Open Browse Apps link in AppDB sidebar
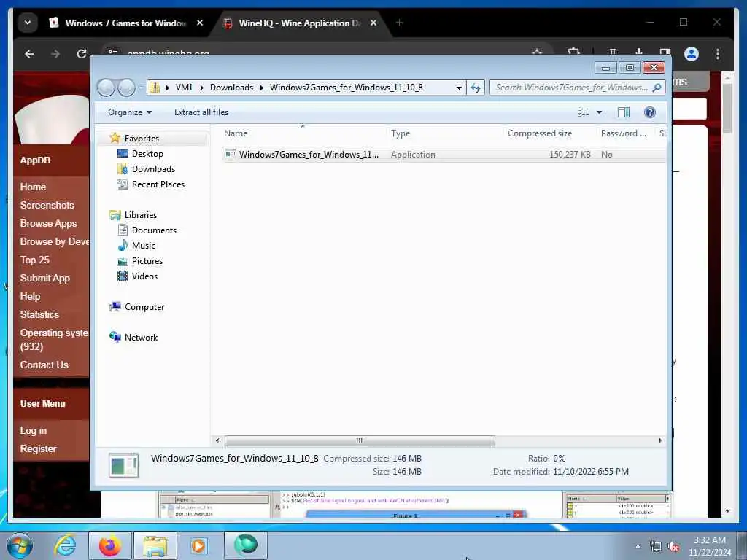The image size is (747, 560). pos(48,223)
